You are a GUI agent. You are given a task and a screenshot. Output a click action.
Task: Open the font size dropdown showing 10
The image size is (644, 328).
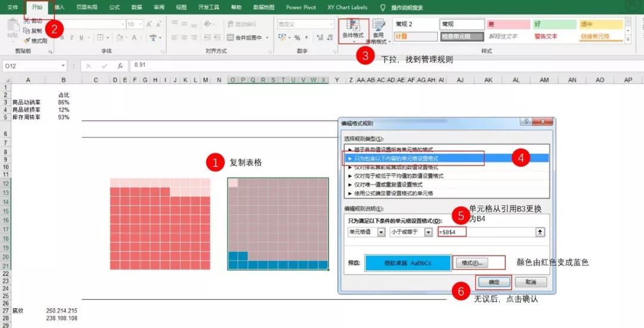click(139, 24)
